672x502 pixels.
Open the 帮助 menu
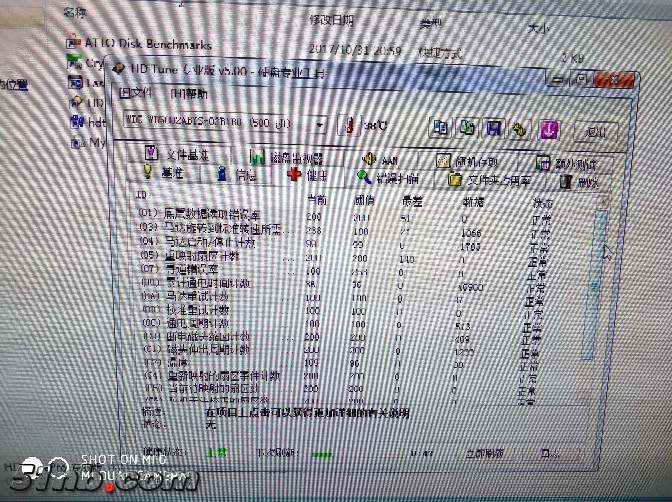(189, 93)
